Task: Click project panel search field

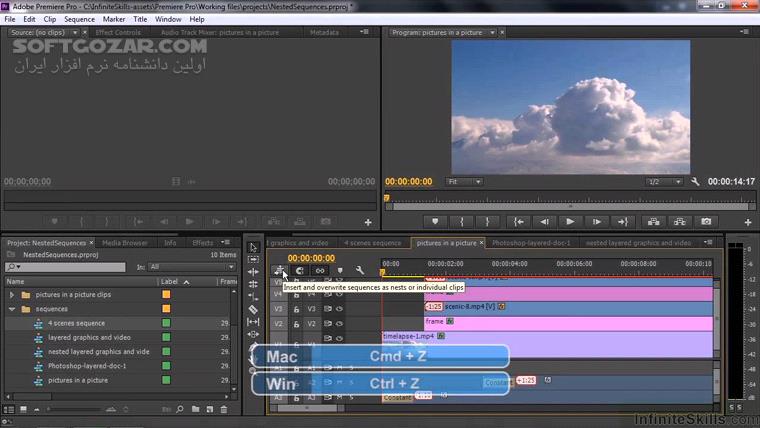Action: (x=65, y=267)
